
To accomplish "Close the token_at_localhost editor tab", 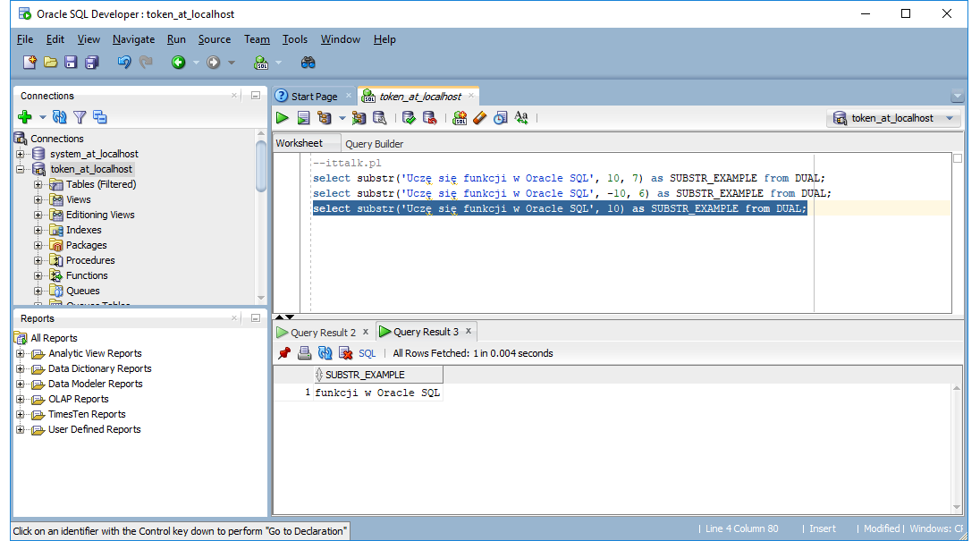I will click(x=470, y=96).
